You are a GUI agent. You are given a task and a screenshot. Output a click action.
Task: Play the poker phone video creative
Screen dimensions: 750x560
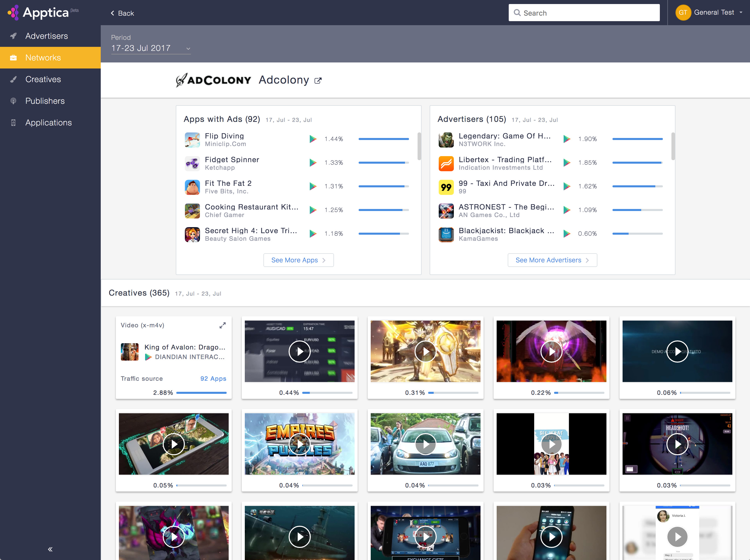[425, 537]
